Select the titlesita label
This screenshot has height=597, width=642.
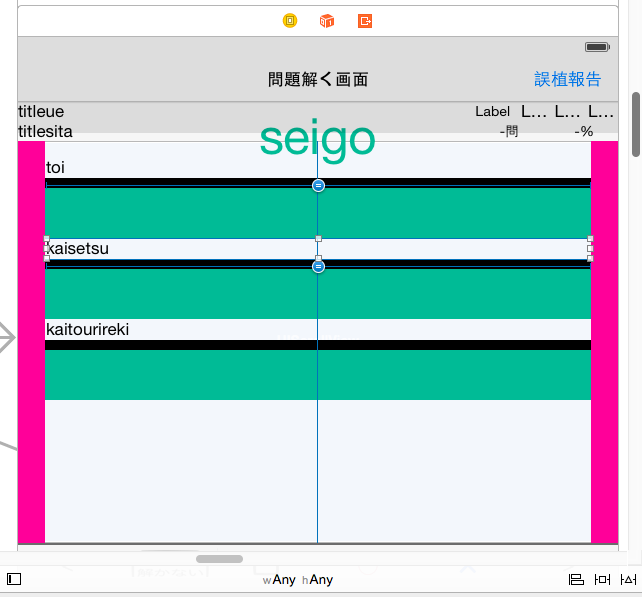pyautogui.click(x=45, y=131)
